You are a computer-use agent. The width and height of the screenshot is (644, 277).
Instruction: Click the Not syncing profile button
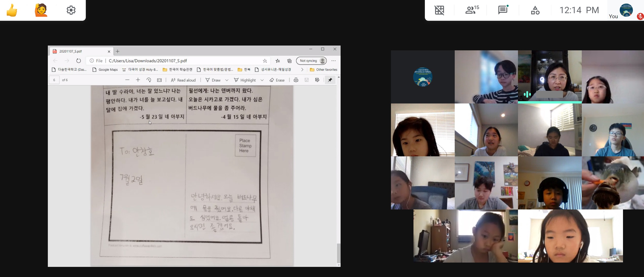[x=311, y=61]
